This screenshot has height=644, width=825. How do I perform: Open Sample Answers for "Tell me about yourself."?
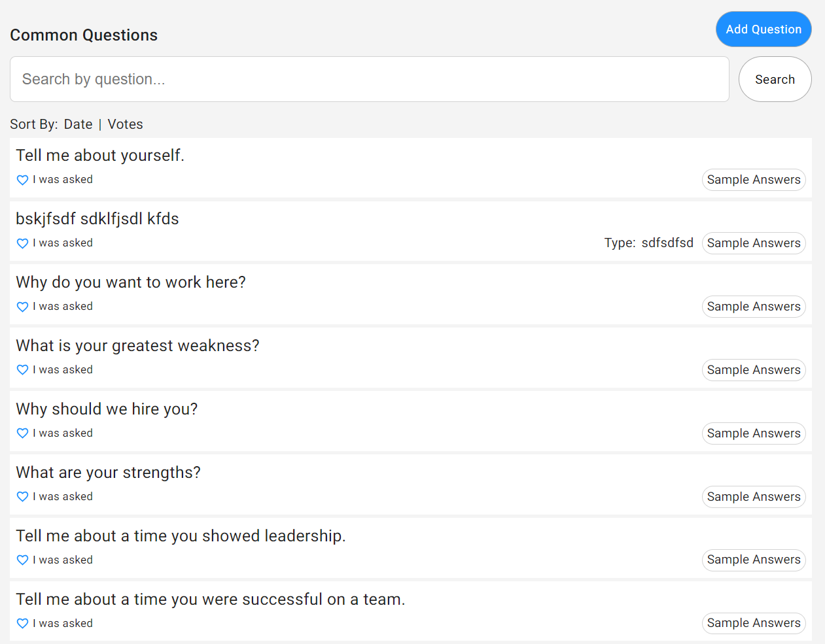[753, 180]
